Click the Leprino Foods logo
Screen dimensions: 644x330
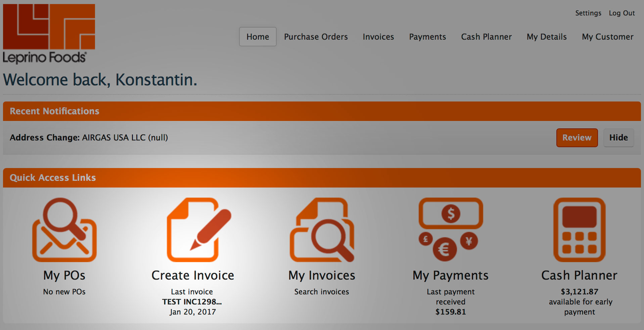49,34
